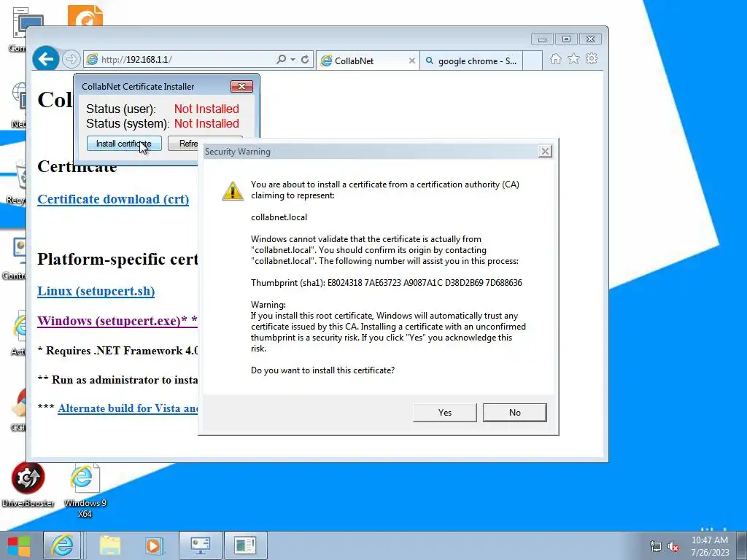Switch to the google chrome search tab
The width and height of the screenshot is (747, 560).
pyautogui.click(x=472, y=61)
